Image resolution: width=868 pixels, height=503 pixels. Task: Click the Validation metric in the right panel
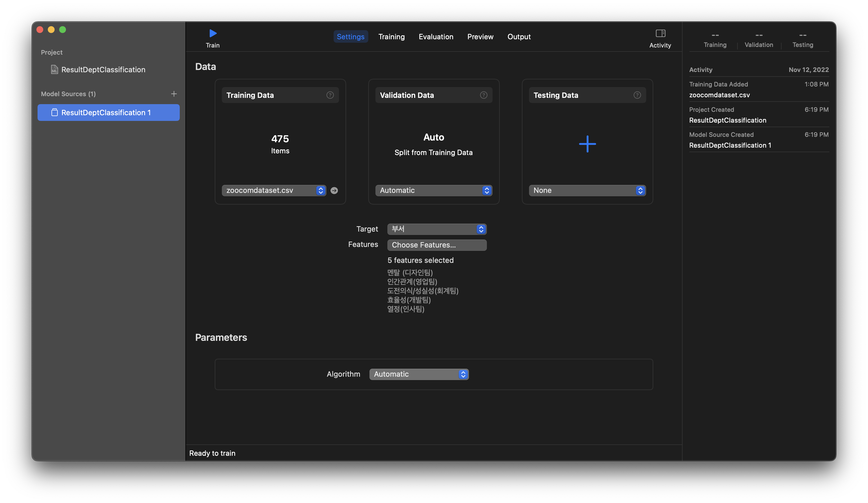coord(759,40)
